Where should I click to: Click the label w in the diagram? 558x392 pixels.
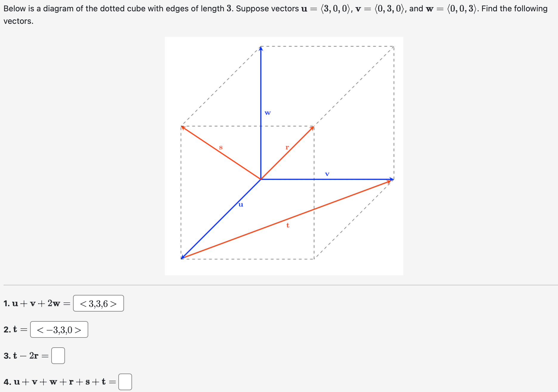tap(268, 112)
